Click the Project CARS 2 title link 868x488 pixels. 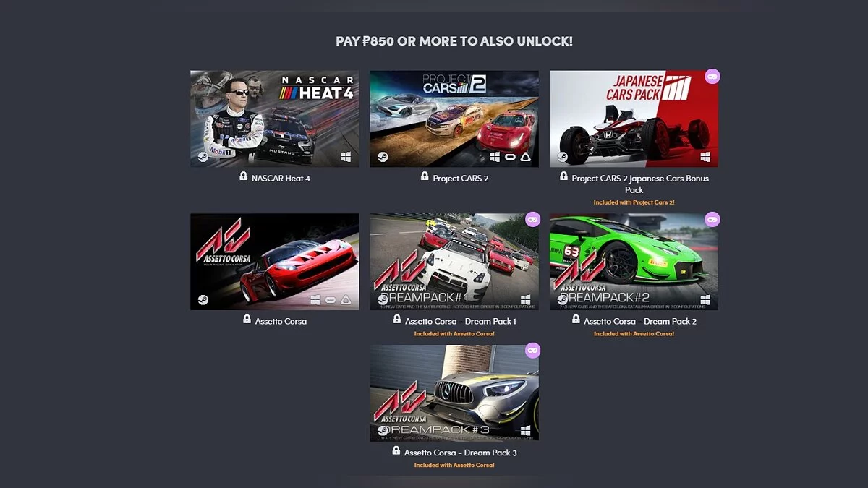coord(461,178)
